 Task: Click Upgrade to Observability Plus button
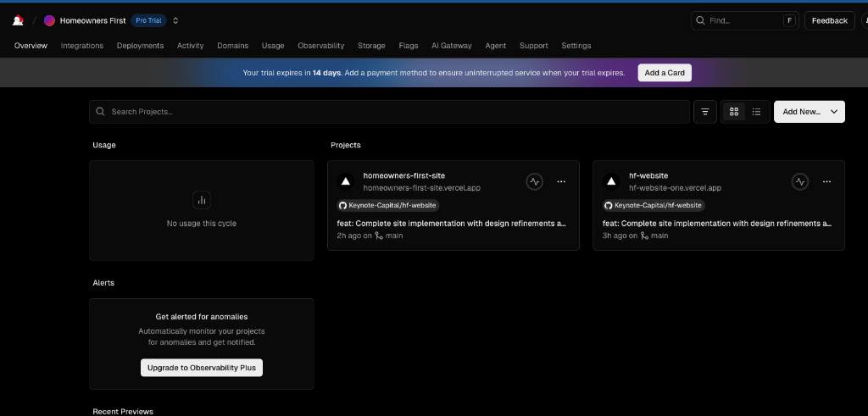[202, 368]
